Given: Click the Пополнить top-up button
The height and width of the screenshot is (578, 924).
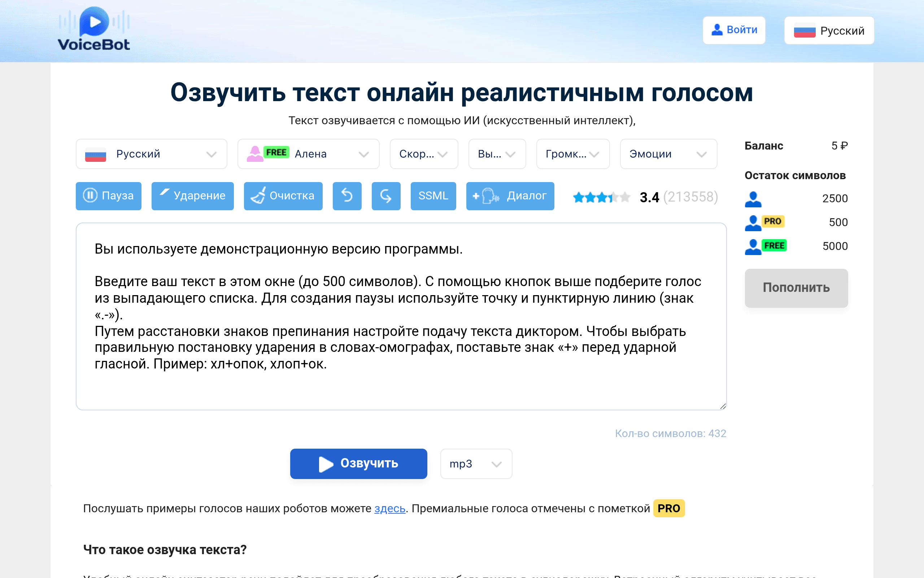Looking at the screenshot, I should 796,288.
